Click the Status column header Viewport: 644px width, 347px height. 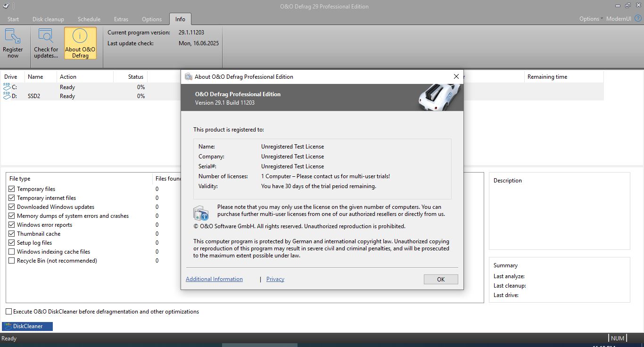click(x=130, y=77)
